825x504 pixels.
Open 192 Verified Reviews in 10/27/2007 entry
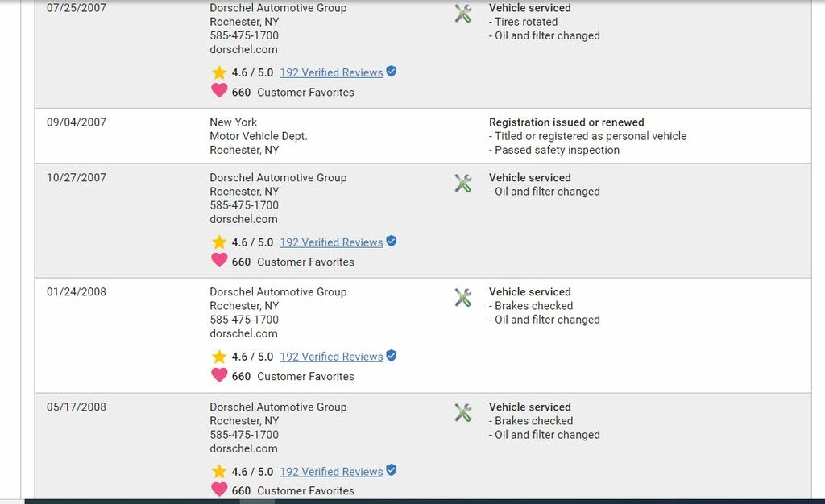pyautogui.click(x=331, y=242)
